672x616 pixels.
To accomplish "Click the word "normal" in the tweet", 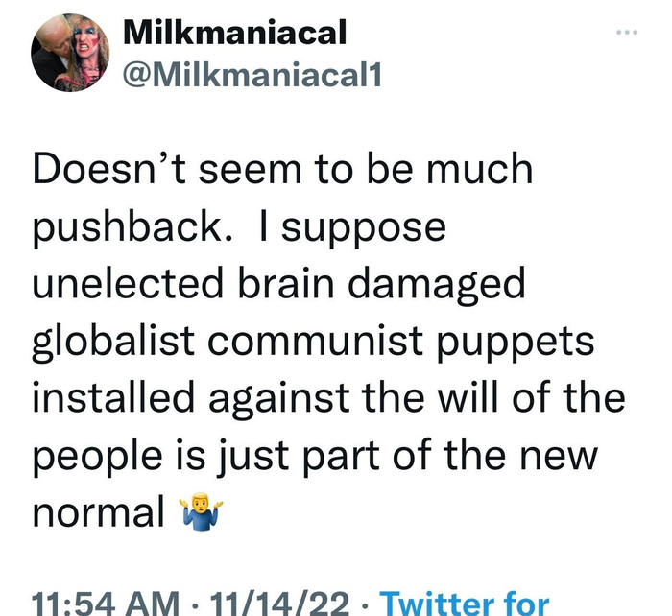I will (99, 513).
